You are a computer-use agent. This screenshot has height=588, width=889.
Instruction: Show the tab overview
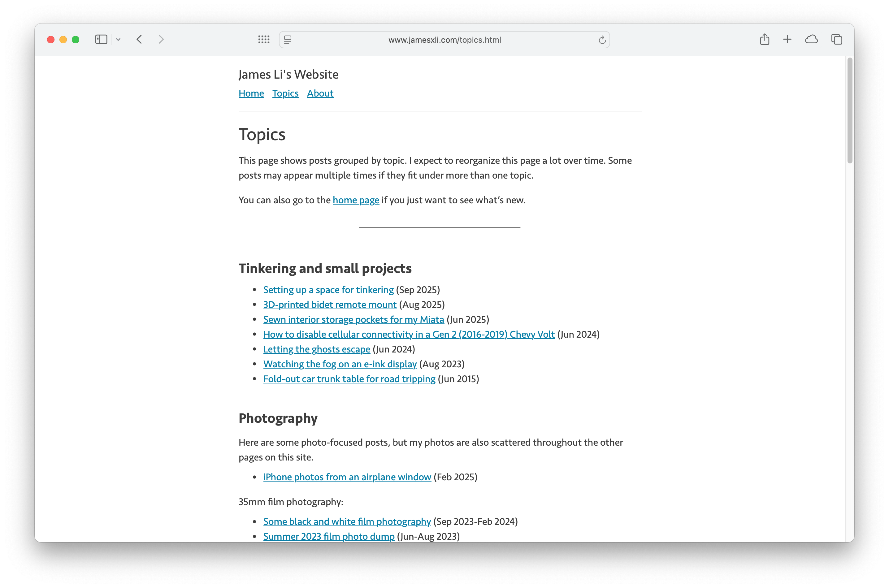(836, 39)
